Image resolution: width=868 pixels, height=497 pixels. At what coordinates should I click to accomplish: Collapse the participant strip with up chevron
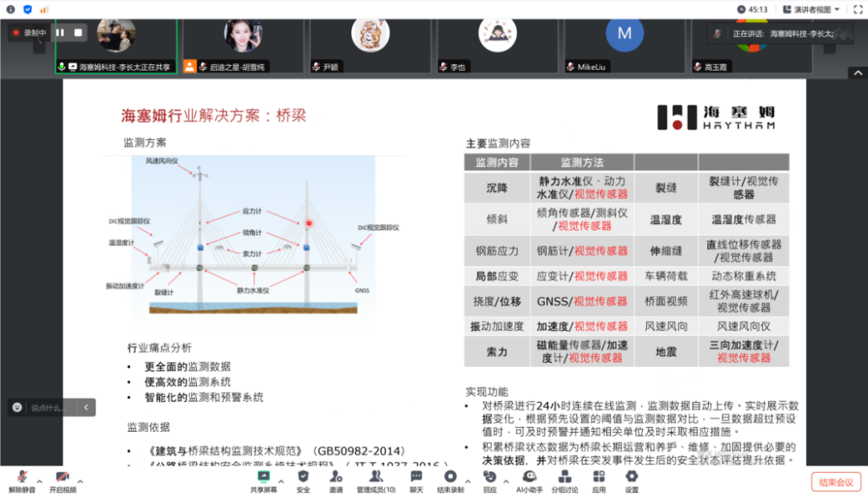point(858,73)
